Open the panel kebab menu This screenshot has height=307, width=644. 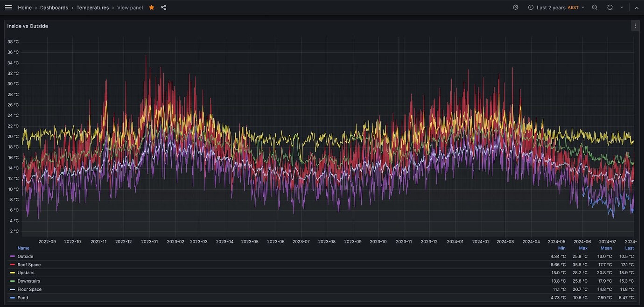click(635, 25)
